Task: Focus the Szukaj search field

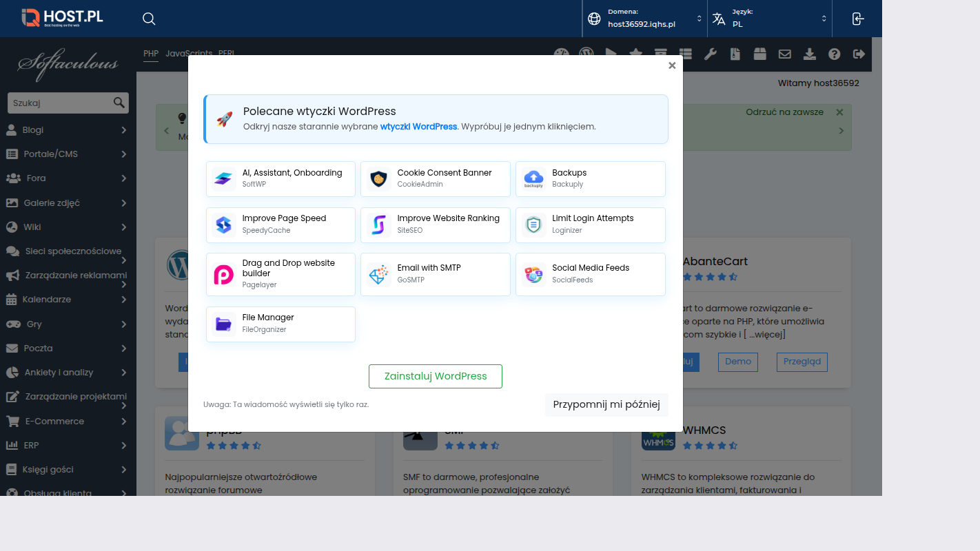Action: [x=61, y=103]
